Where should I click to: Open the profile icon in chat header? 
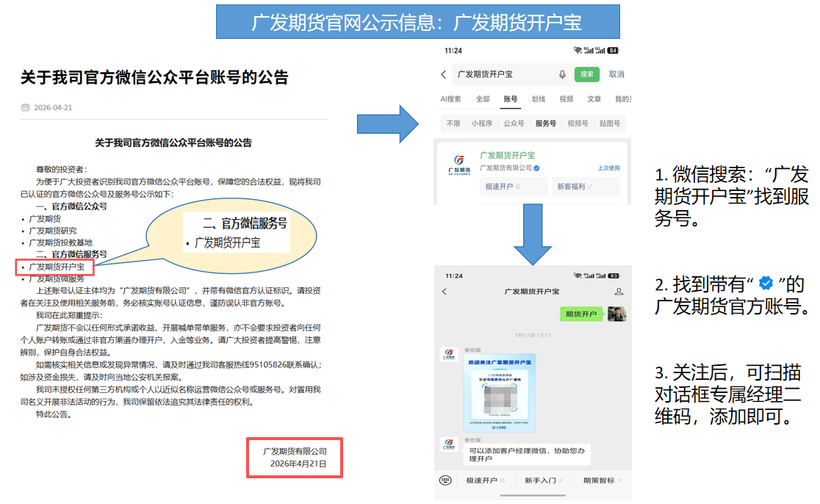pos(619,291)
